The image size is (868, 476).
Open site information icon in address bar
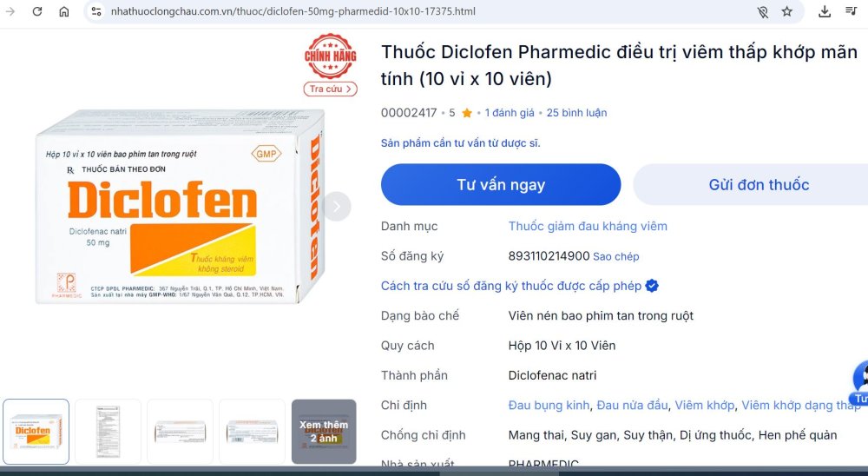tap(96, 11)
